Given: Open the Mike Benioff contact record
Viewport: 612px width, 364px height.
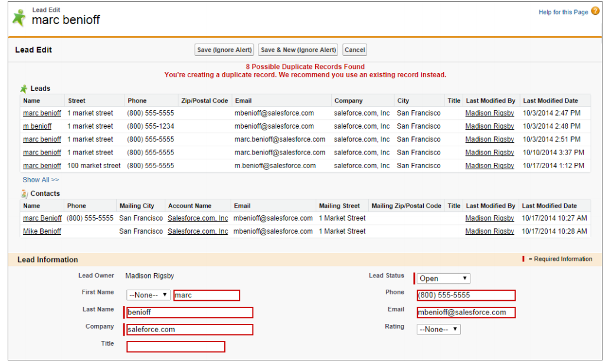Looking at the screenshot, I should pos(42,231).
